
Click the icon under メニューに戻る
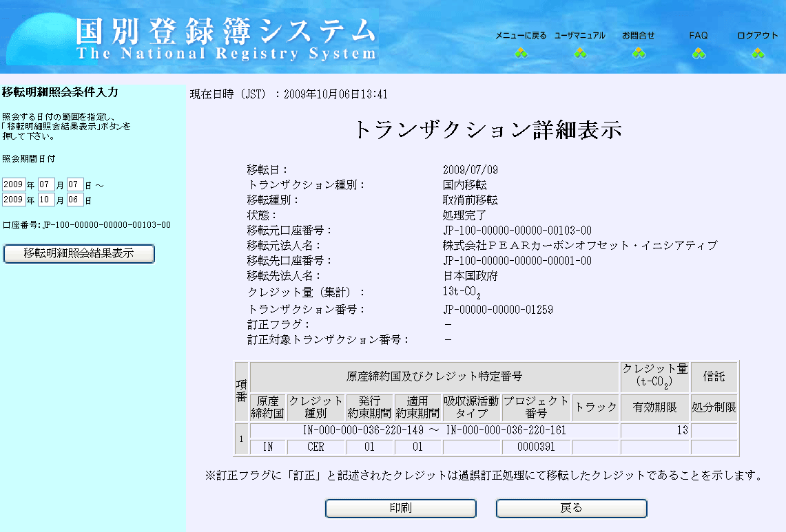pyautogui.click(x=521, y=53)
